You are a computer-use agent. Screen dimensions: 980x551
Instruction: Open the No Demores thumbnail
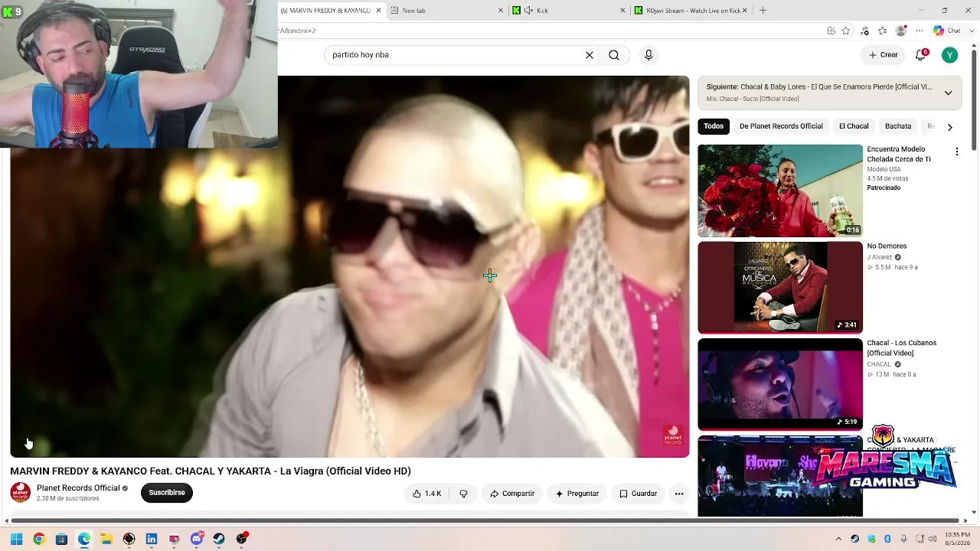pos(780,288)
